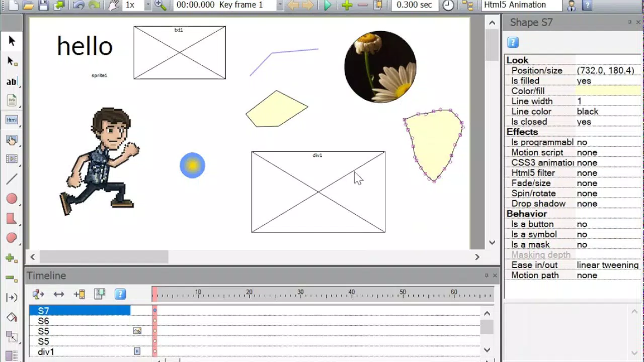Select the SVG import tool
The width and height of the screenshot is (644, 362).
(12, 101)
